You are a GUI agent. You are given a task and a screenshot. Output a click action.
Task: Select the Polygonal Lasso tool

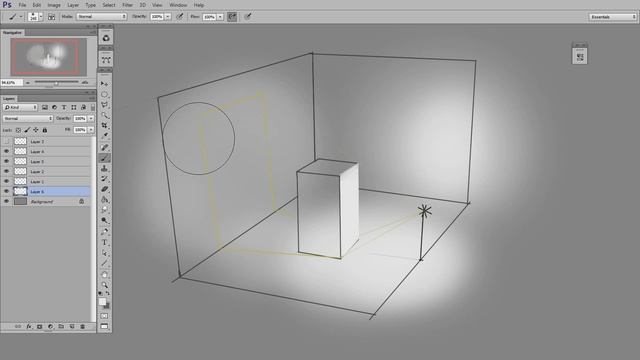[x=104, y=105]
